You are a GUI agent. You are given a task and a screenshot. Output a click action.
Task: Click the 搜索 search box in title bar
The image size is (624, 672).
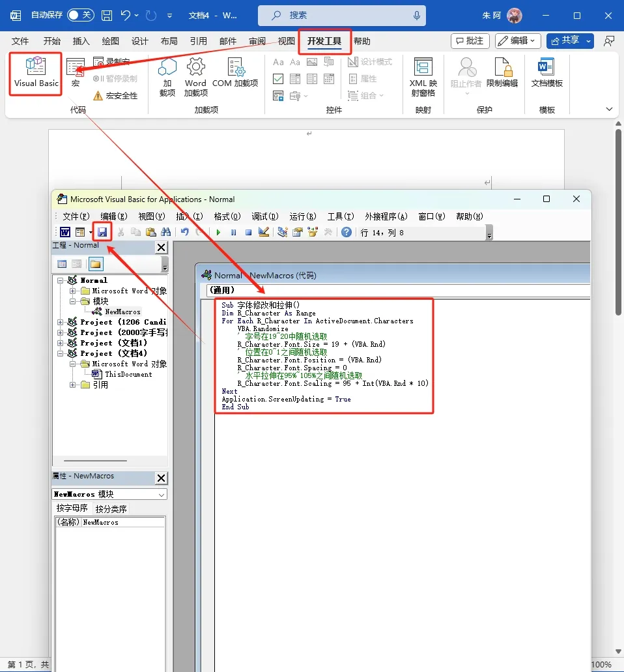pyautogui.click(x=342, y=15)
